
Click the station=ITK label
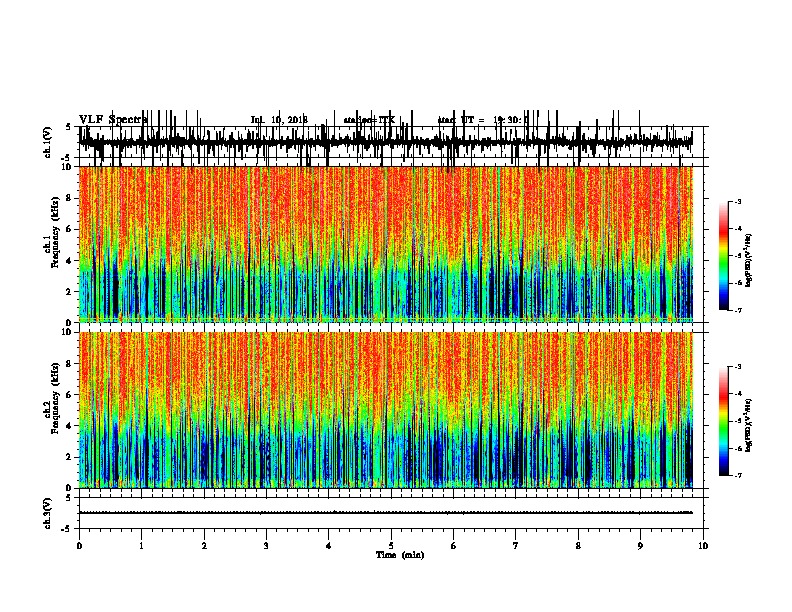click(369, 120)
